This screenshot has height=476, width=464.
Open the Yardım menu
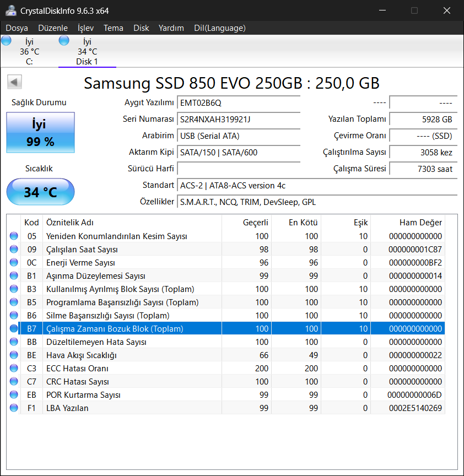[171, 28]
